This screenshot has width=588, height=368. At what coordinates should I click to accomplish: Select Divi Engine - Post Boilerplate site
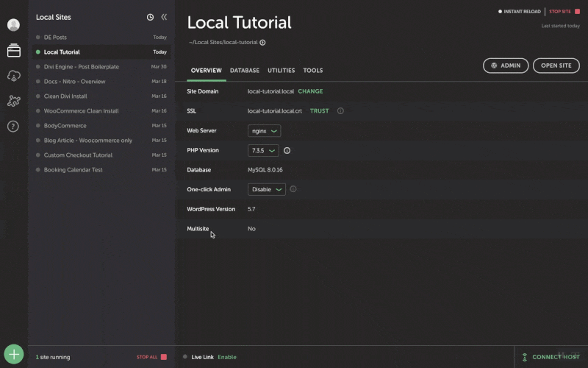[101, 66]
